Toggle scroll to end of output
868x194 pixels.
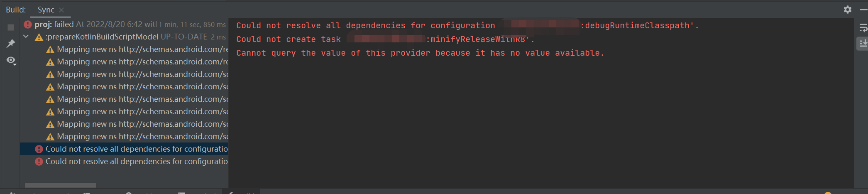[863, 43]
